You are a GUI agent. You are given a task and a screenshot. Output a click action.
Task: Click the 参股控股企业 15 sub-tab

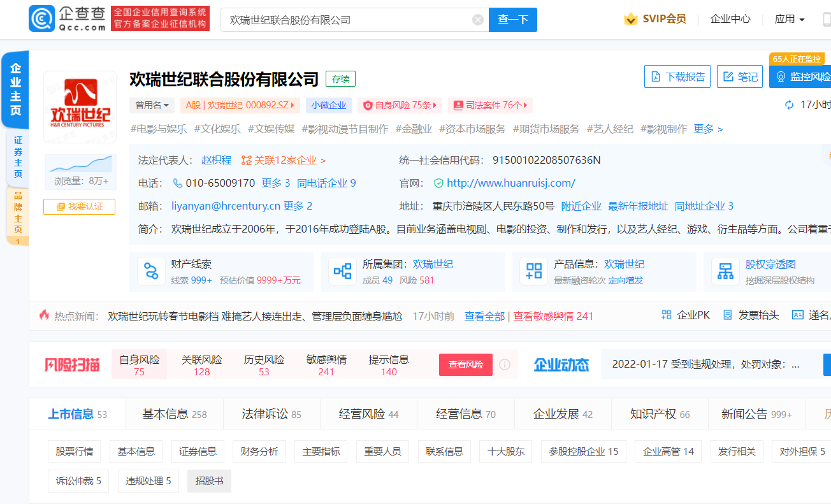pos(584,452)
